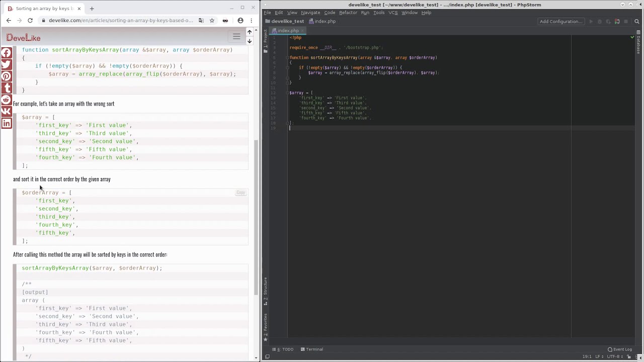Open the Terminal tool window
Screen dimensions: 644x362
(x=312, y=349)
